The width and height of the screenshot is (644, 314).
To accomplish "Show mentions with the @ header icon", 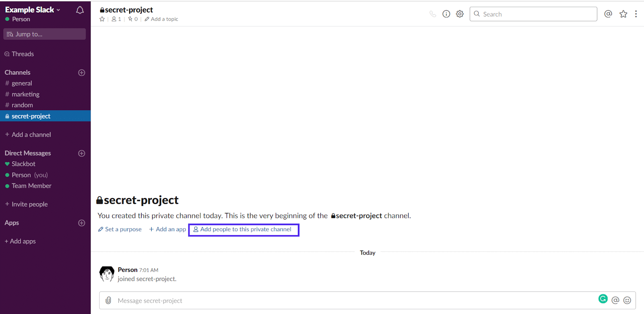I will 608,14.
